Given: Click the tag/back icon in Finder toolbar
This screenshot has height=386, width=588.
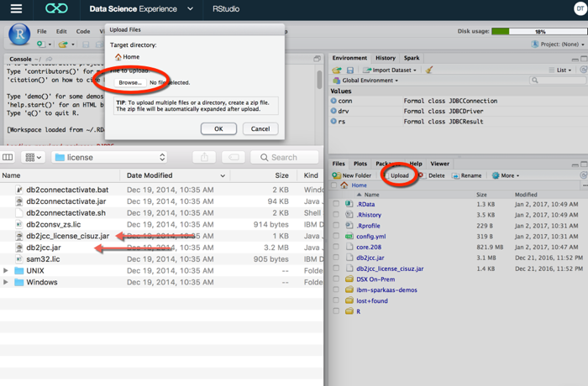Looking at the screenshot, I should click(x=234, y=158).
